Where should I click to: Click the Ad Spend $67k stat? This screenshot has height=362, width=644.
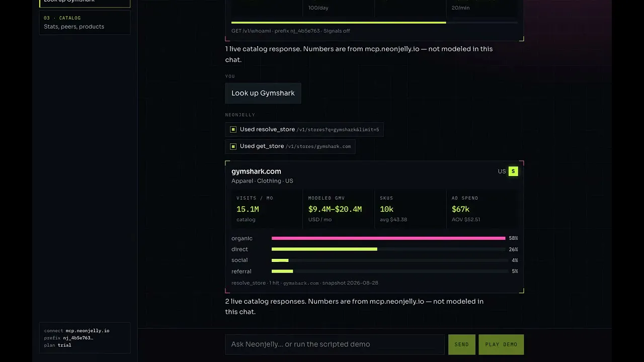tap(482, 209)
